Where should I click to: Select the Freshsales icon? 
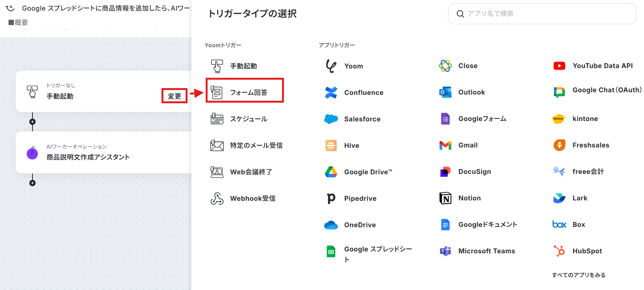click(x=559, y=145)
